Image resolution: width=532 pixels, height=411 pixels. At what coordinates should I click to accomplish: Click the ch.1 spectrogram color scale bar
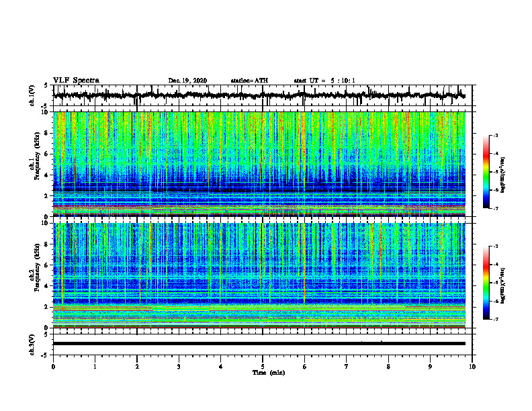pos(486,172)
